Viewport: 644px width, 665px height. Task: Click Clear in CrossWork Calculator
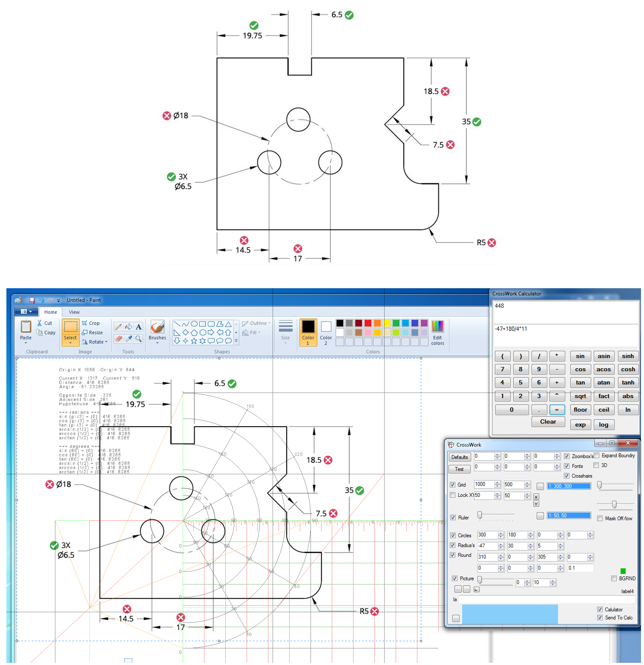point(548,422)
